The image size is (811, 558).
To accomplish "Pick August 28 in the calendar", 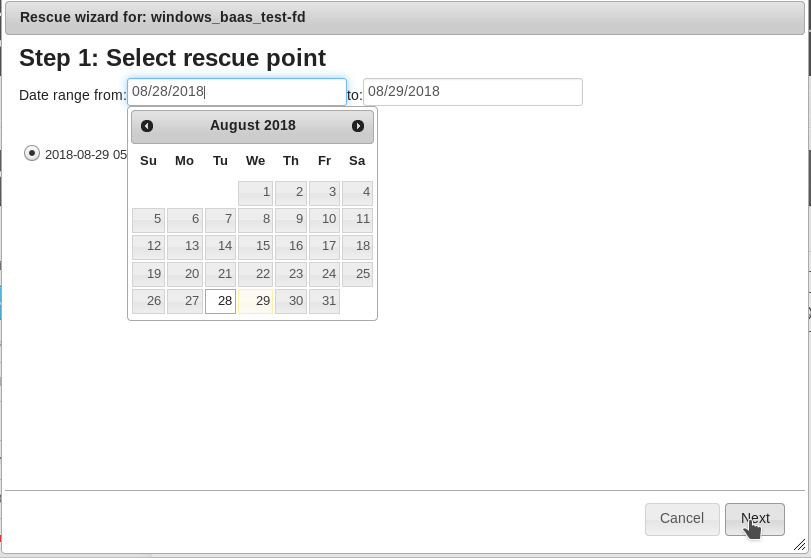I will (221, 301).
